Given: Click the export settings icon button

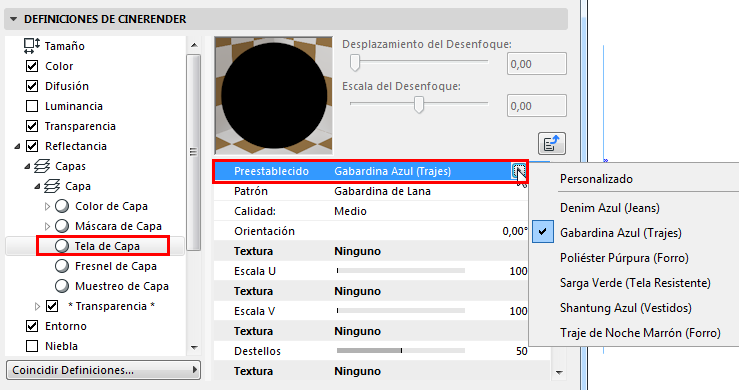Looking at the screenshot, I should 551,143.
